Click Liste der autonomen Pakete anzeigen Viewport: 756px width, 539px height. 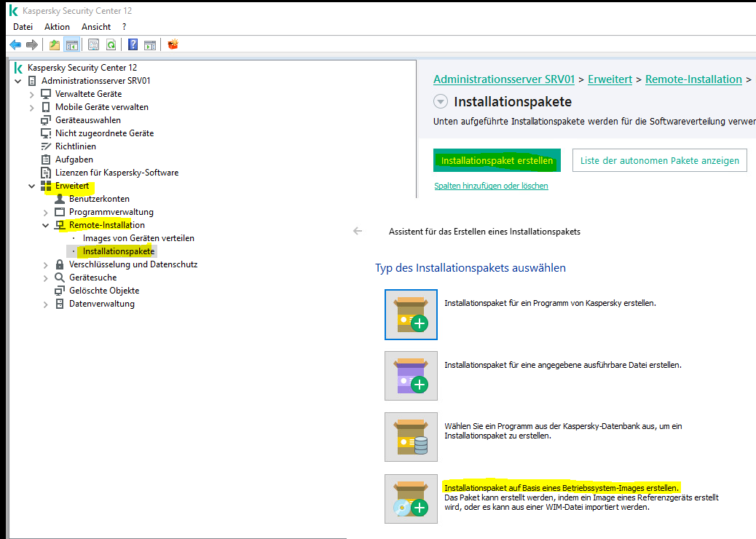click(660, 160)
